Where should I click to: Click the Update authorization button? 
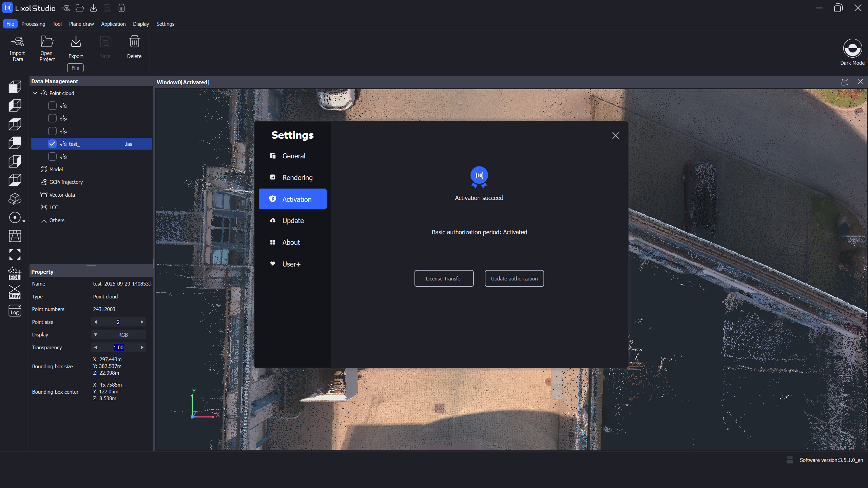(x=514, y=278)
